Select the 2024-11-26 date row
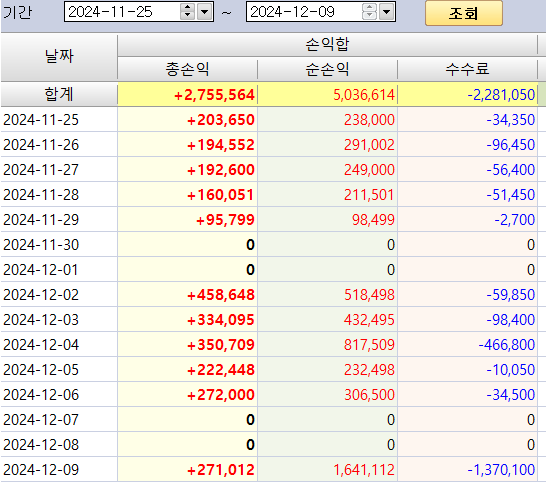 pos(59,145)
